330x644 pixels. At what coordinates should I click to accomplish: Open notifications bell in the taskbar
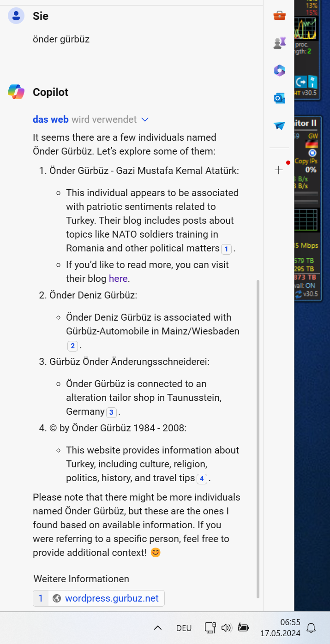[x=312, y=628]
